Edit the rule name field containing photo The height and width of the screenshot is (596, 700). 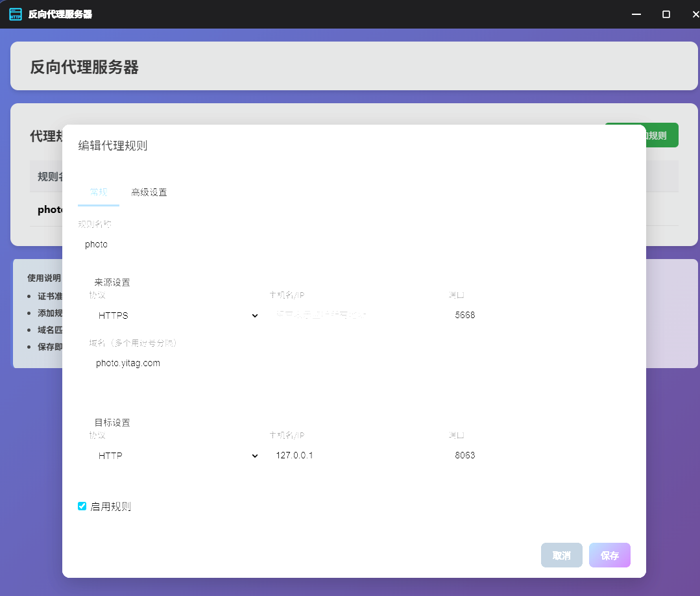pos(354,244)
